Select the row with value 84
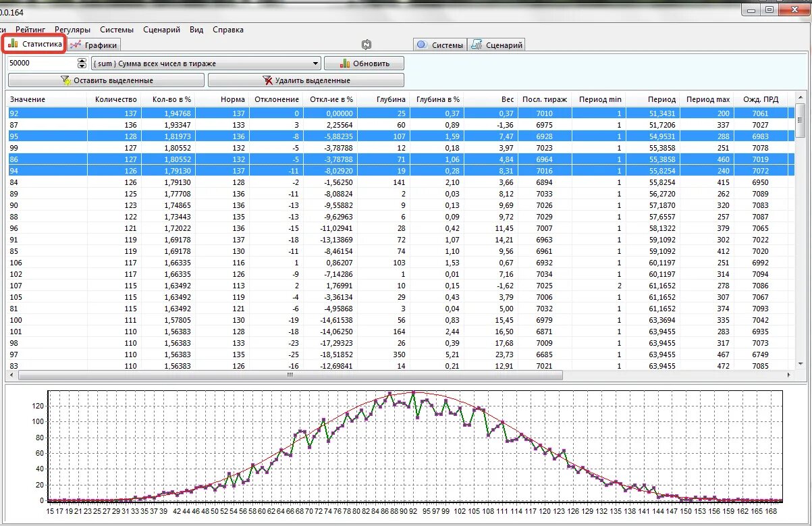This screenshot has width=812, height=526. (401, 182)
